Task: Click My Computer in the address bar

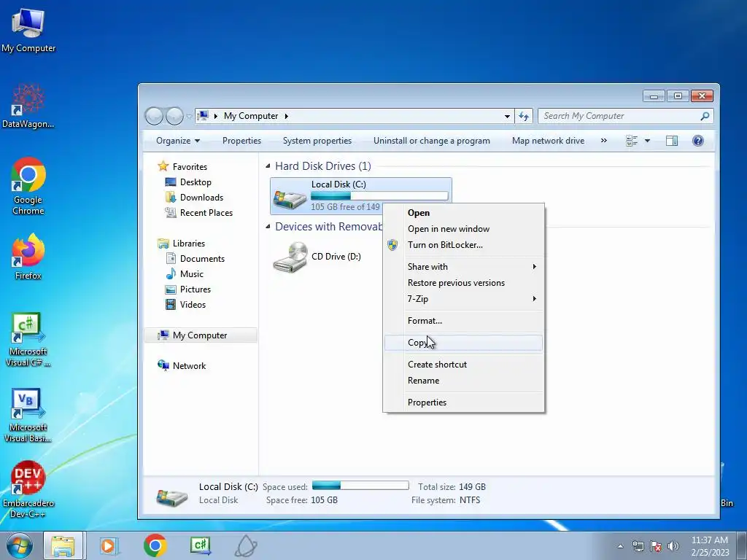Action: (251, 116)
